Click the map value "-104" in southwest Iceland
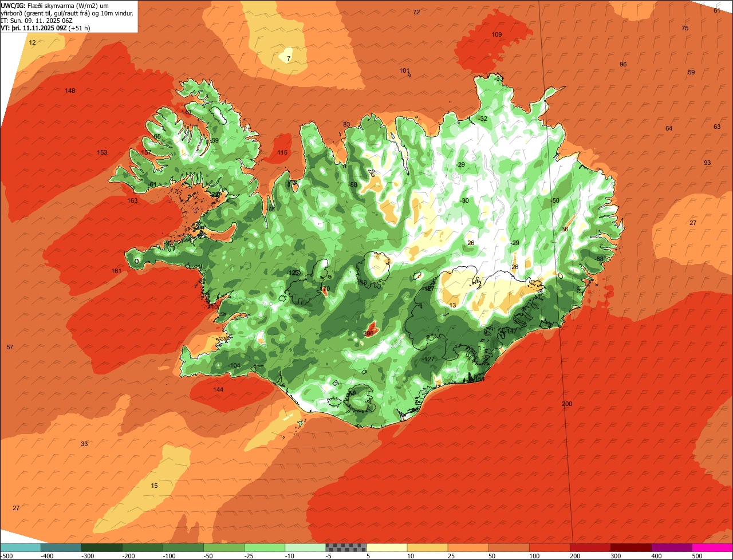This screenshot has height=560, width=733. [x=234, y=365]
